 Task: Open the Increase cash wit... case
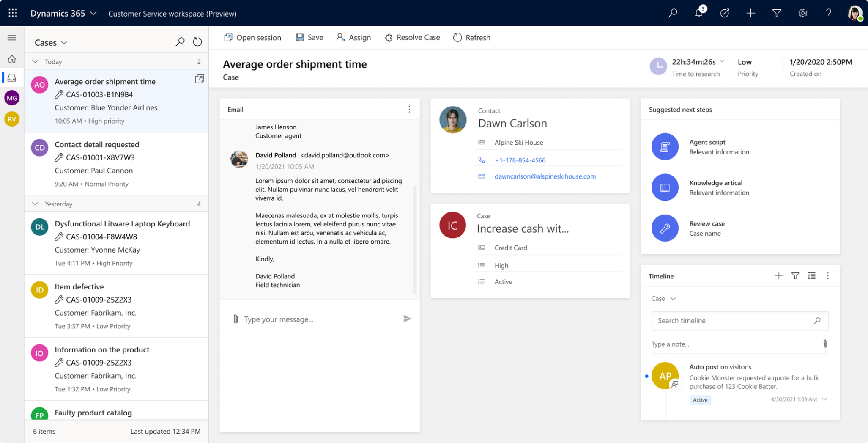pos(523,228)
